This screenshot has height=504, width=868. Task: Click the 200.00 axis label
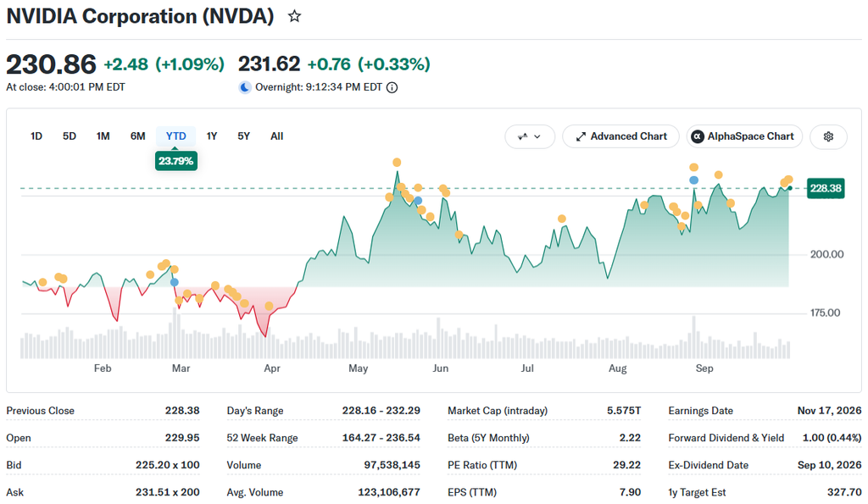pos(827,254)
